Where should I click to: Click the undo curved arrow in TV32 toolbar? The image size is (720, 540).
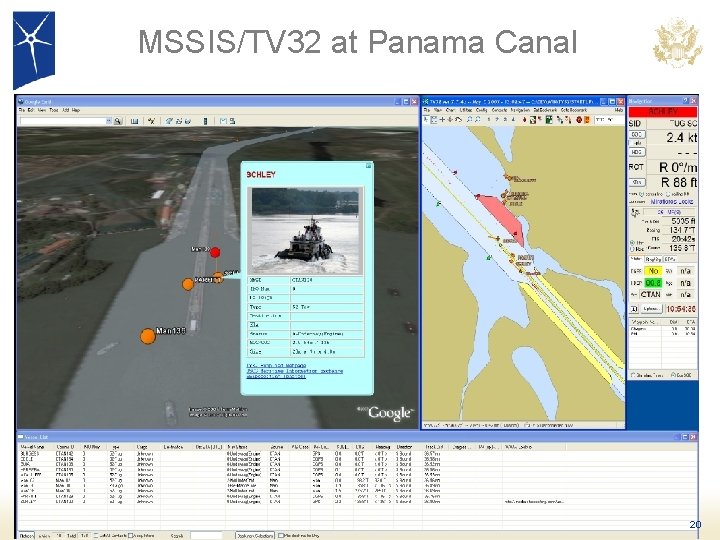458,119
